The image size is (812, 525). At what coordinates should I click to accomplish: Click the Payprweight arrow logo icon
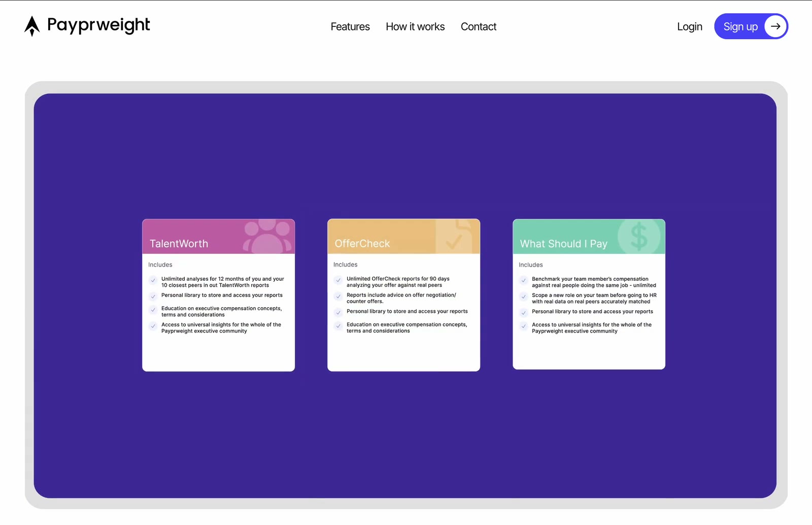tap(32, 26)
